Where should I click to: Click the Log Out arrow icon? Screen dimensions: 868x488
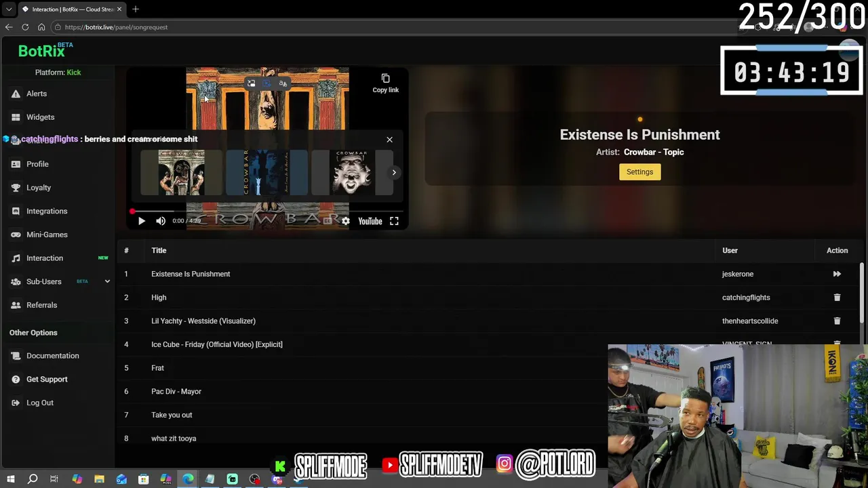point(16,403)
